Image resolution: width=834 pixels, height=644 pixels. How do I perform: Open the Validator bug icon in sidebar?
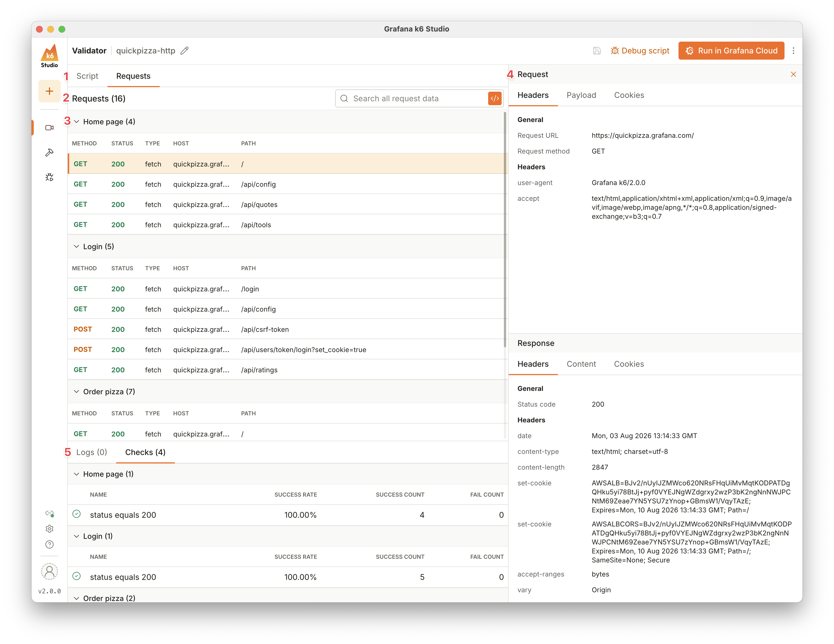[x=49, y=177]
